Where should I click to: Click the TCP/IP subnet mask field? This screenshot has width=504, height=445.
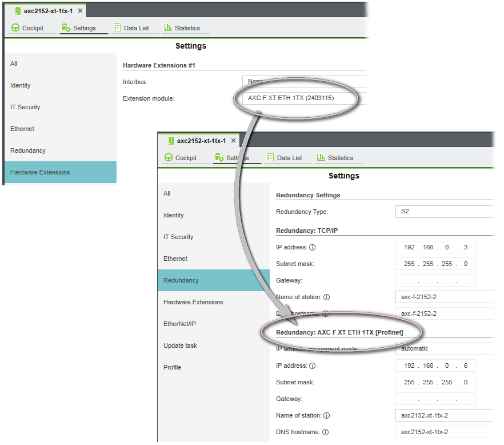pos(435,264)
